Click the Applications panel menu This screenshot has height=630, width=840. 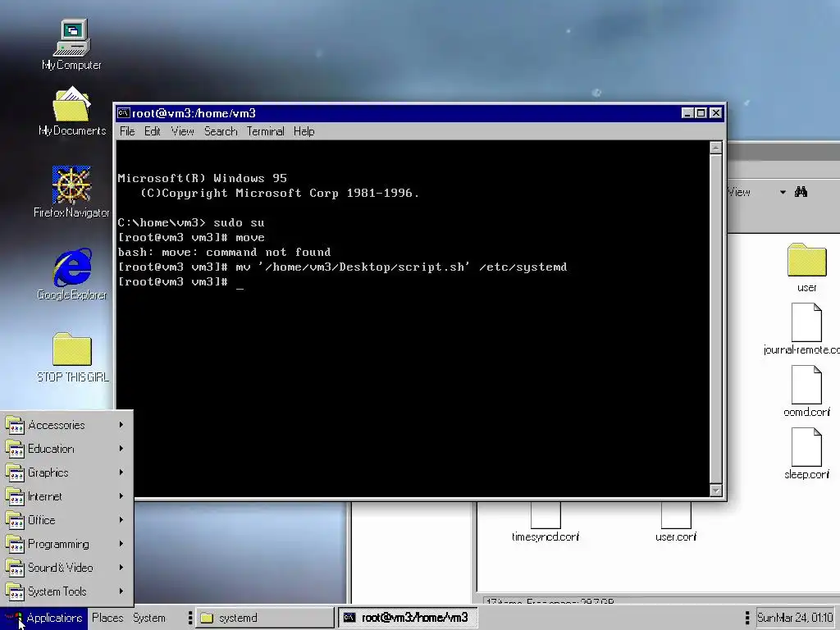44,618
